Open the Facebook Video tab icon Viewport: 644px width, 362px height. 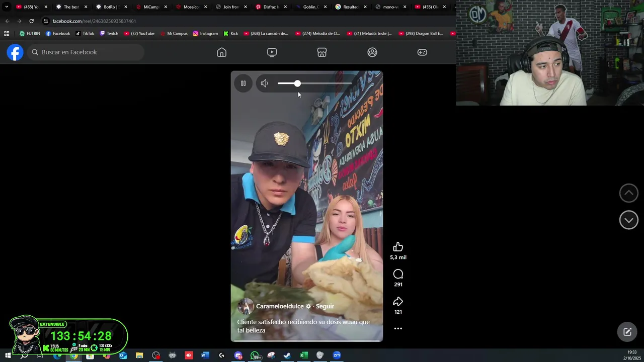tap(272, 52)
